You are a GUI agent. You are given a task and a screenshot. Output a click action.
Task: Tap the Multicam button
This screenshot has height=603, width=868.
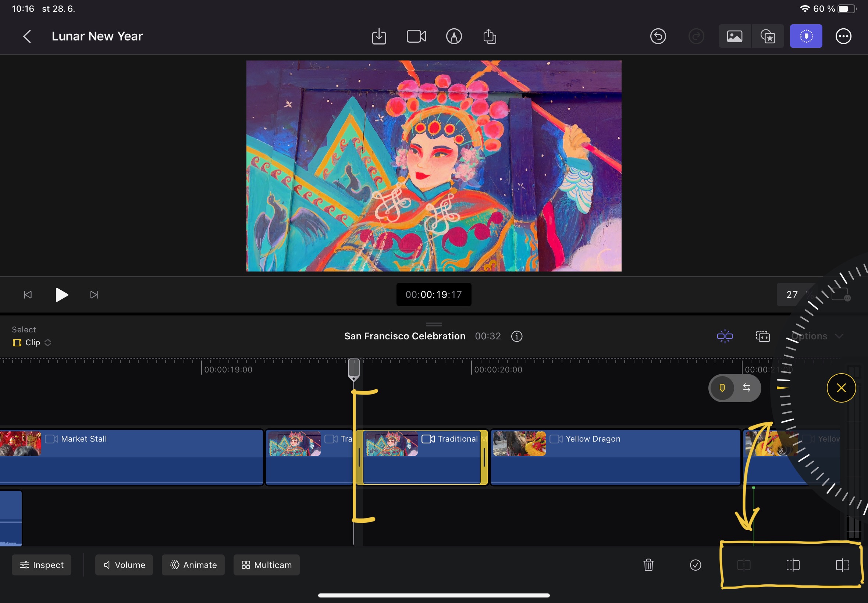coord(266,565)
